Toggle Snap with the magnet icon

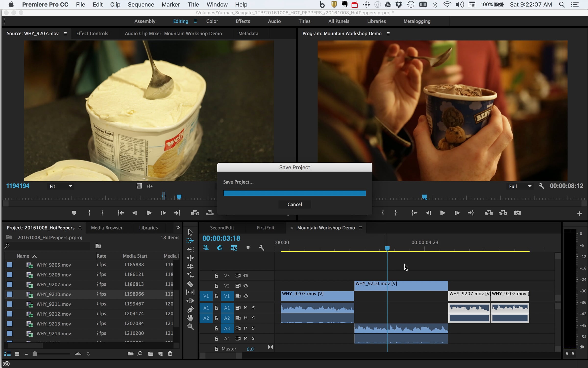point(220,248)
